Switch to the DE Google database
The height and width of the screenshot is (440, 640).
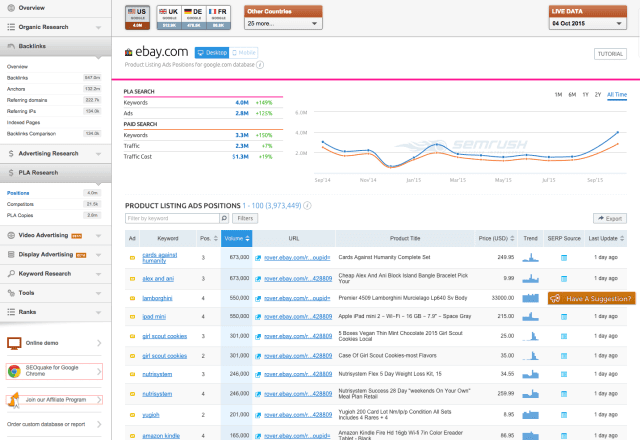pyautogui.click(x=193, y=18)
